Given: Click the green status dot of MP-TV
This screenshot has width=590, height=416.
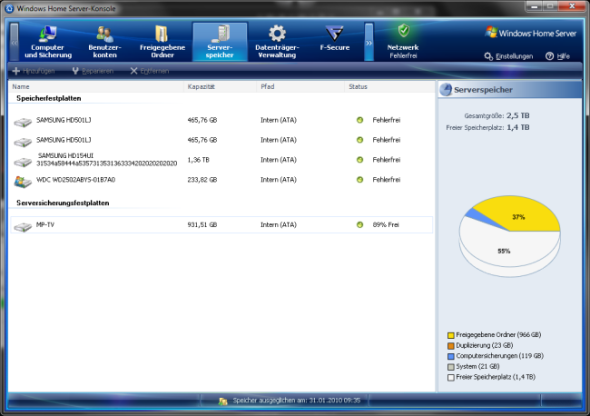Looking at the screenshot, I should 360,225.
